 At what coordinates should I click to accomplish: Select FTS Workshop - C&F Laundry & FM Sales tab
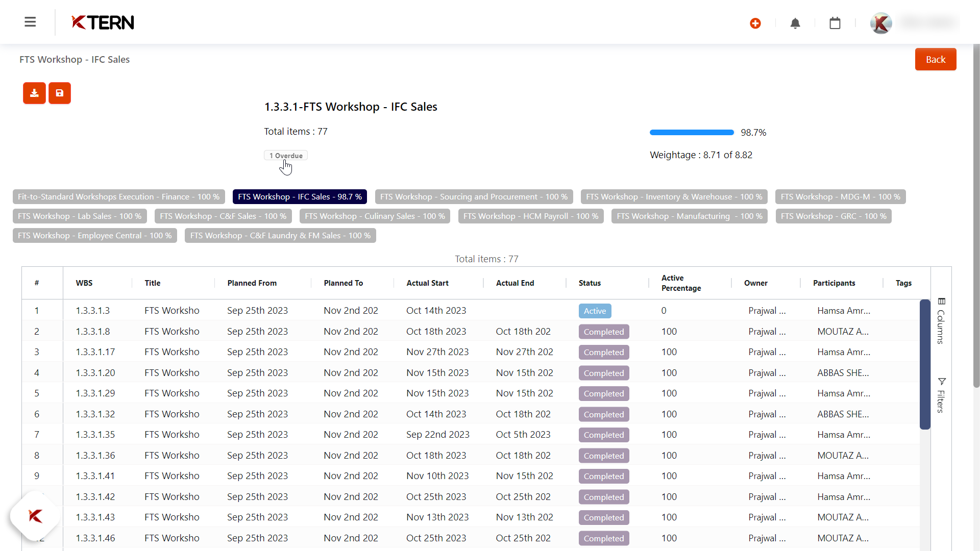(x=280, y=236)
